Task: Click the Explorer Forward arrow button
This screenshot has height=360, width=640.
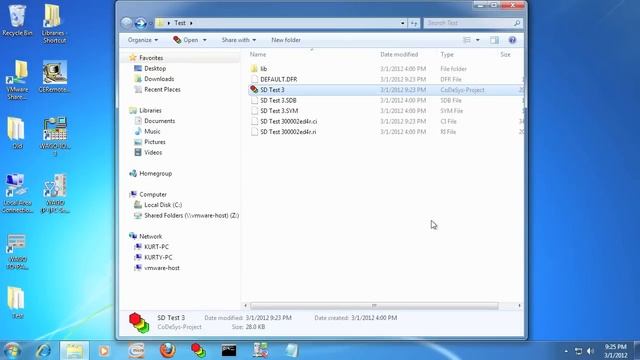Action: (140, 23)
